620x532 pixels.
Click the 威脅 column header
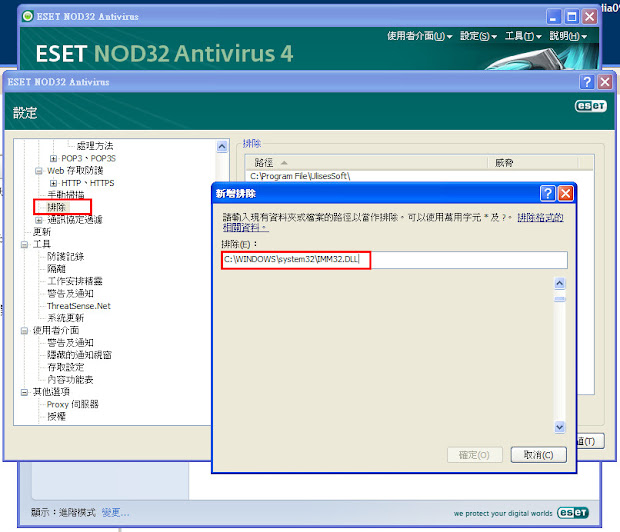point(532,163)
